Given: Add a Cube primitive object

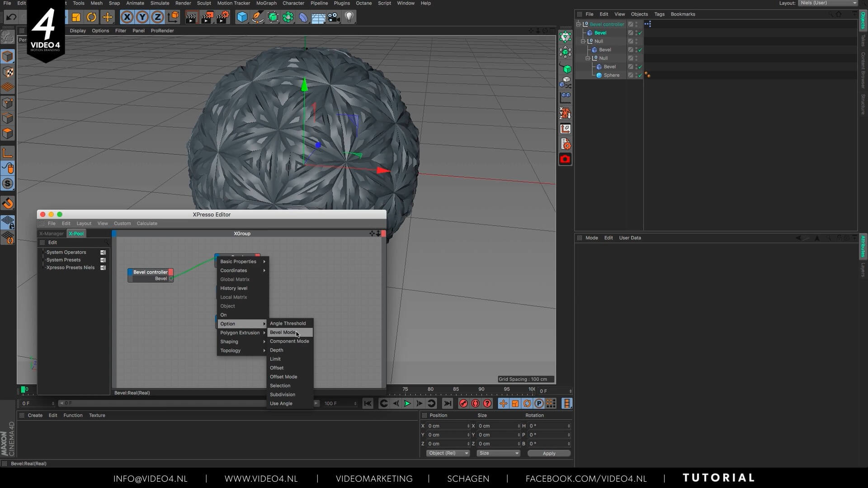Looking at the screenshot, I should pyautogui.click(x=242, y=17).
